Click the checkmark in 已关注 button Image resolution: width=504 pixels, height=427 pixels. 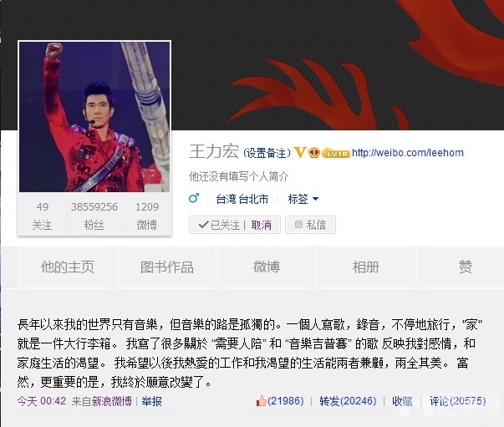(203, 225)
